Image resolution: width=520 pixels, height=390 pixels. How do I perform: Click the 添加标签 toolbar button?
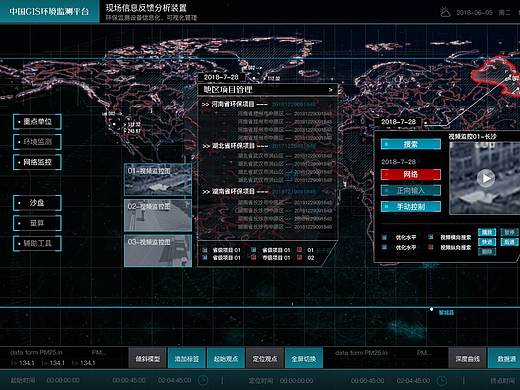coord(187,358)
